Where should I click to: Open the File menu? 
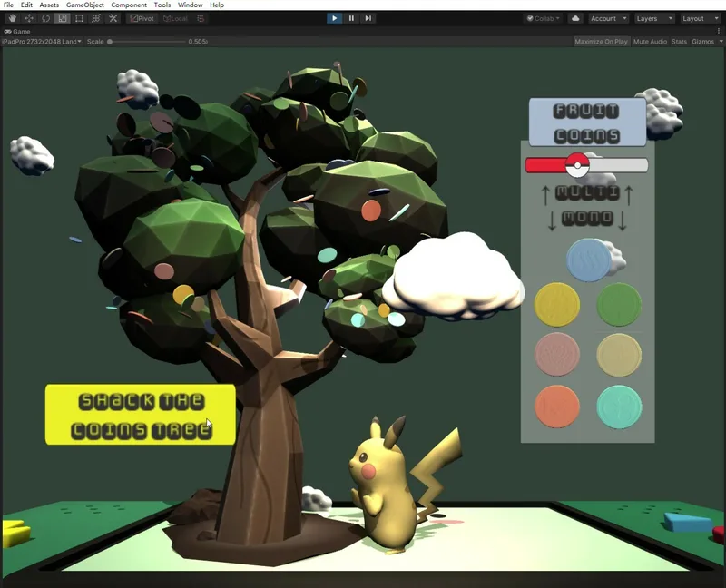[8, 5]
